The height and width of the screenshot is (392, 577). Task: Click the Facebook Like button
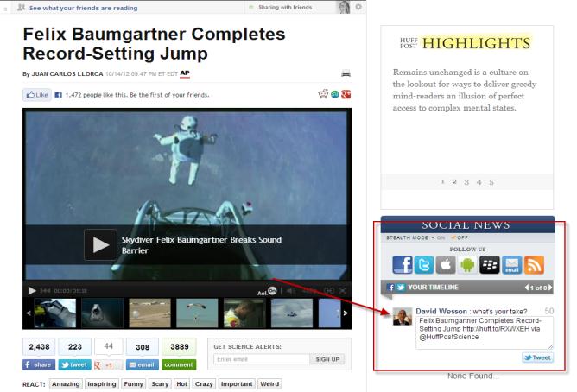tap(37, 95)
